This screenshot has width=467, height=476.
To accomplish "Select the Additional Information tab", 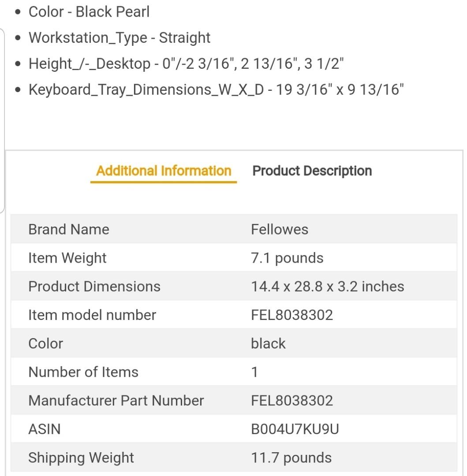I will click(x=164, y=171).
